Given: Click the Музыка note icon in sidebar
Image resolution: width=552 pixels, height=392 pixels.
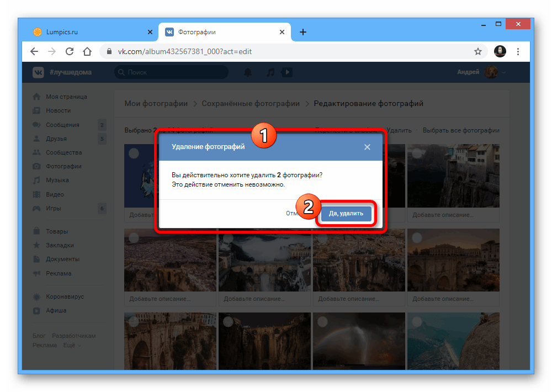Looking at the screenshot, I should (36, 181).
